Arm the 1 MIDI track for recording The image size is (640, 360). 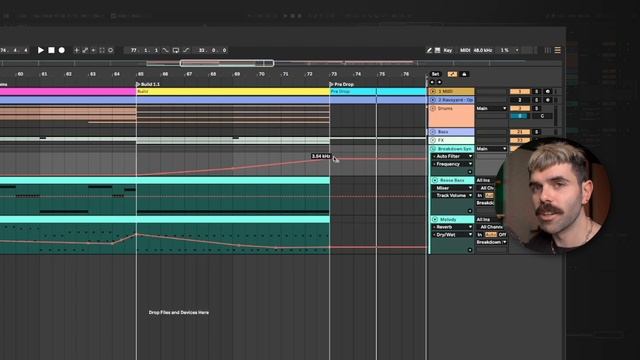548,91
